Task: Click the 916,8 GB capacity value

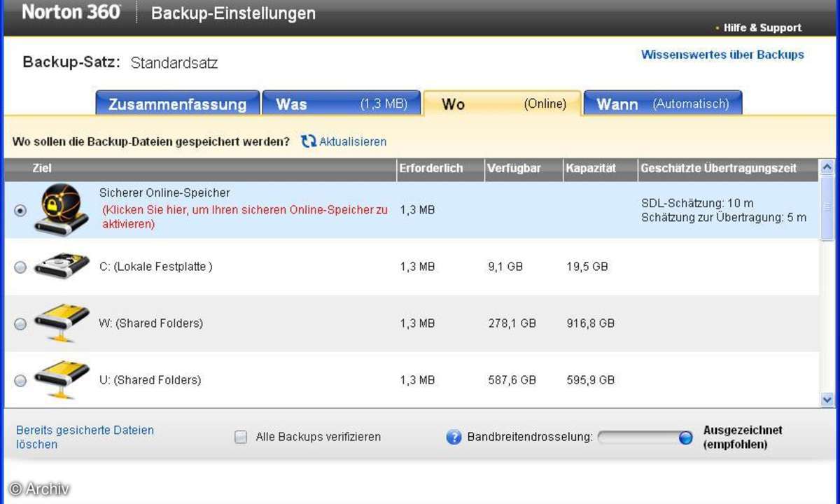Action: point(590,323)
